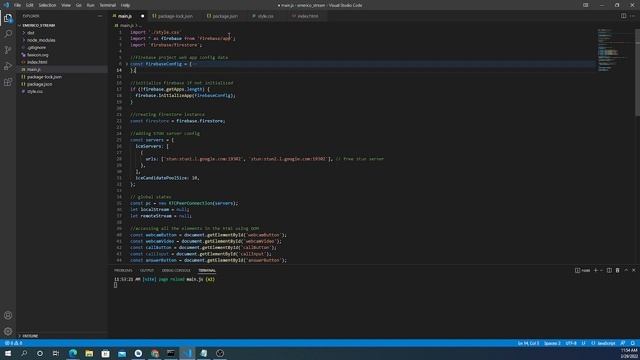Switch to OUTPUT panel tab
Screen dimensions: 640x360
click(x=147, y=271)
